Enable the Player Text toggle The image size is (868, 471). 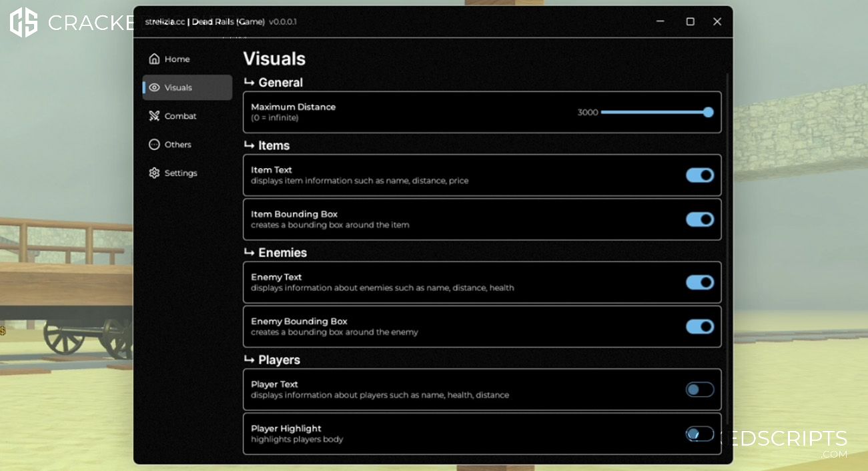[x=700, y=390]
